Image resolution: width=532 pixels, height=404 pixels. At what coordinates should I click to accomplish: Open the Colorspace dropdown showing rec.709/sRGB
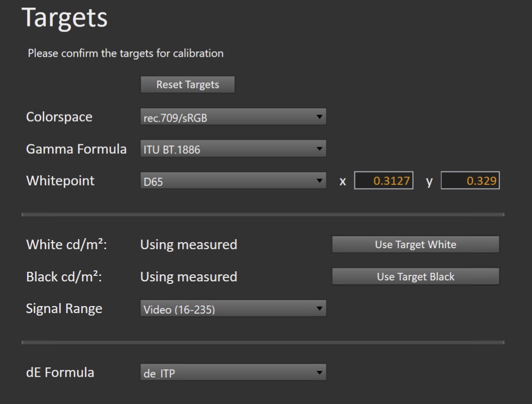233,117
